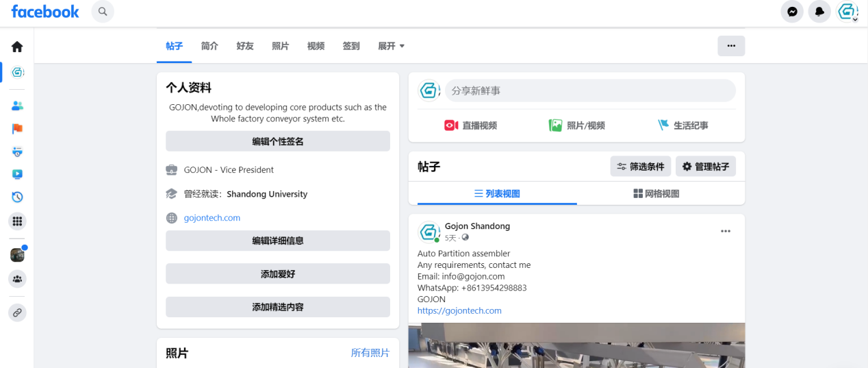Viewport: 868px width, 368px height.
Task: Click the 个人资料 heading
Action: coord(188,88)
